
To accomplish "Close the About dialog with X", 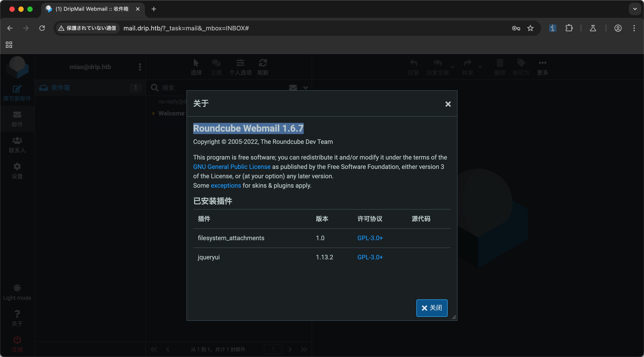I will tap(448, 104).
